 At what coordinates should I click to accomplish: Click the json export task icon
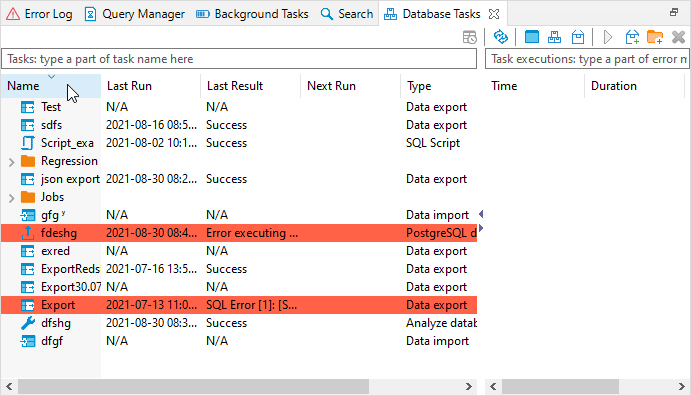[28, 179]
